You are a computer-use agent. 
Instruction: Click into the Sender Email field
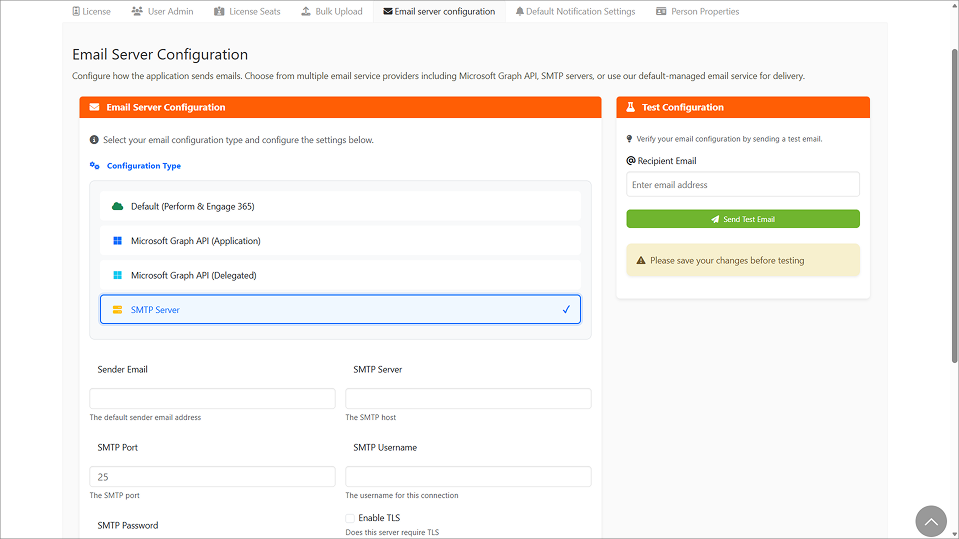pyautogui.click(x=212, y=398)
